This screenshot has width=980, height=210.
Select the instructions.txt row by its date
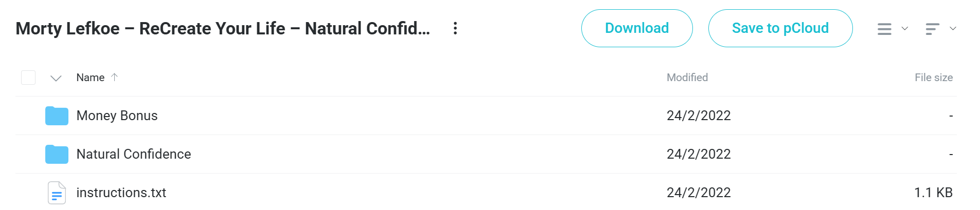click(x=699, y=193)
